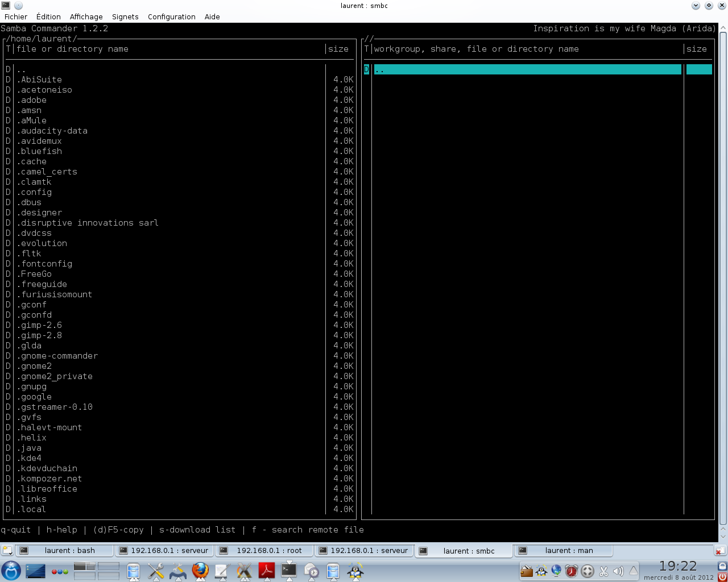Switch to the laurent : man tab
This screenshot has width=728, height=582.
pos(563,550)
